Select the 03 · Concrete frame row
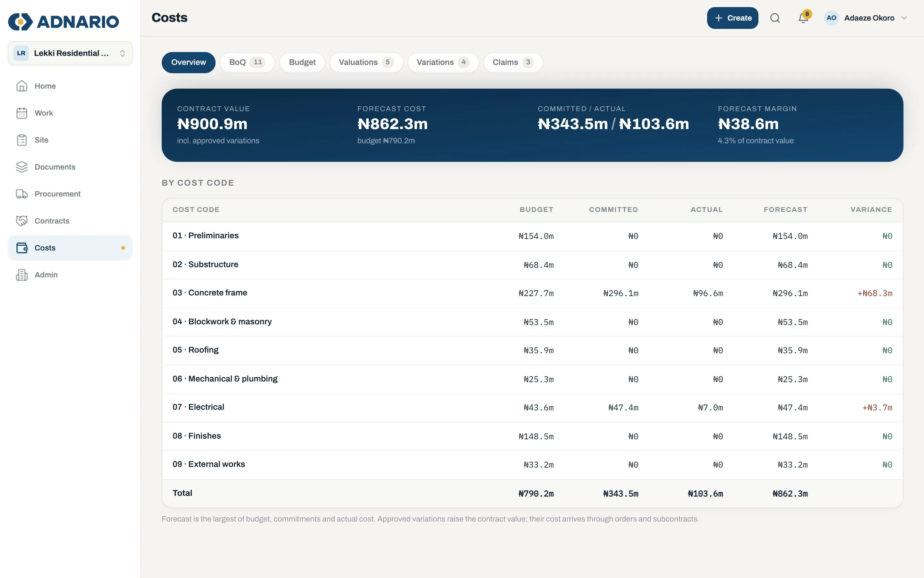924x578 pixels. coord(532,293)
